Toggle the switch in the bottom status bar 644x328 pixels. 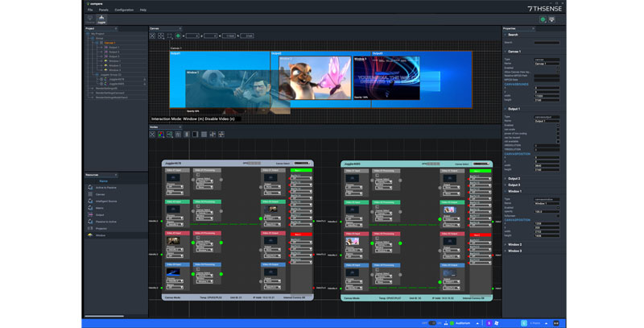[x=433, y=323]
